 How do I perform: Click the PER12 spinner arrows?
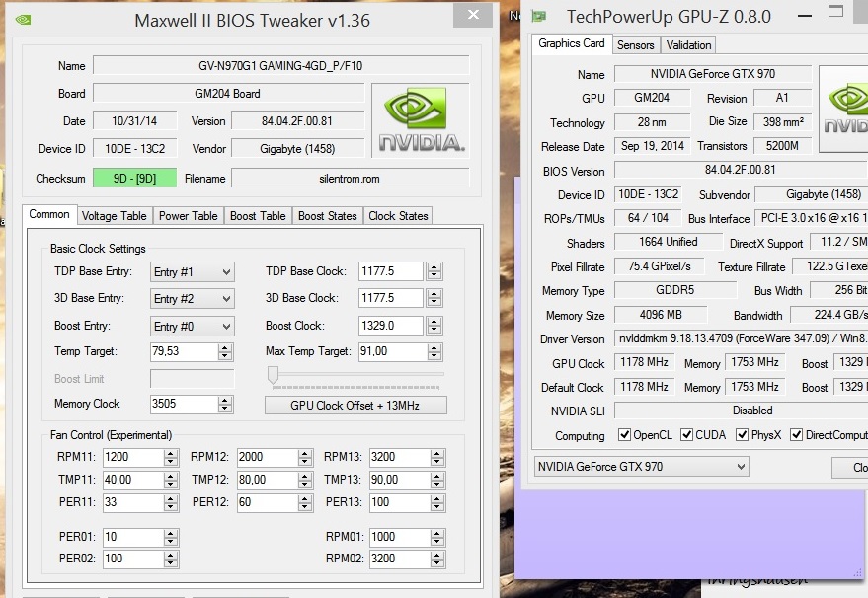click(x=305, y=503)
